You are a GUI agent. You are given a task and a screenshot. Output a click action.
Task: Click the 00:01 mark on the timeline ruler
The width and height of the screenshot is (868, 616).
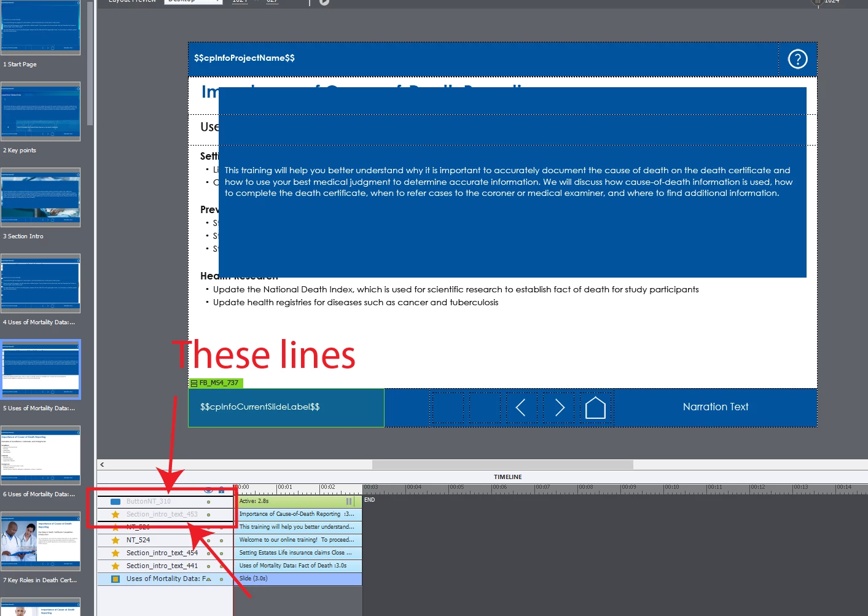point(284,488)
